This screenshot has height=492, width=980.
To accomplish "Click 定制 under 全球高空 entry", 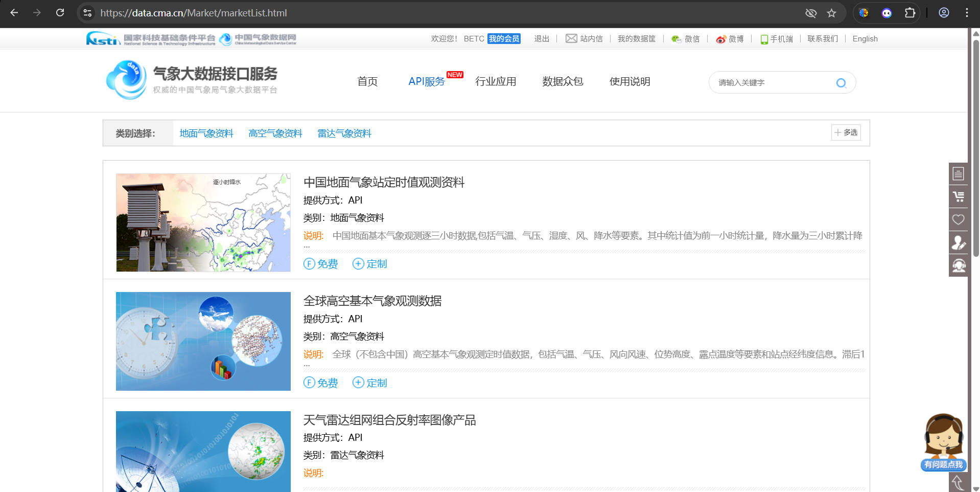I will click(x=370, y=383).
